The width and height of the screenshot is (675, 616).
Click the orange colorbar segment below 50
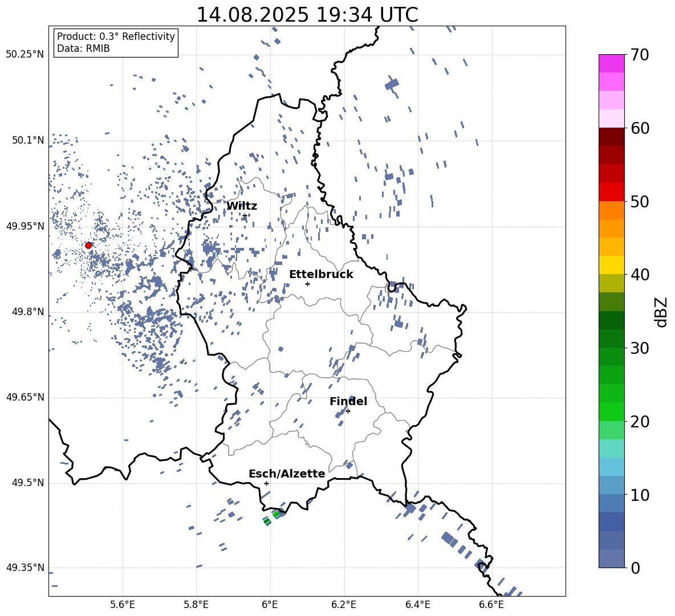click(611, 210)
